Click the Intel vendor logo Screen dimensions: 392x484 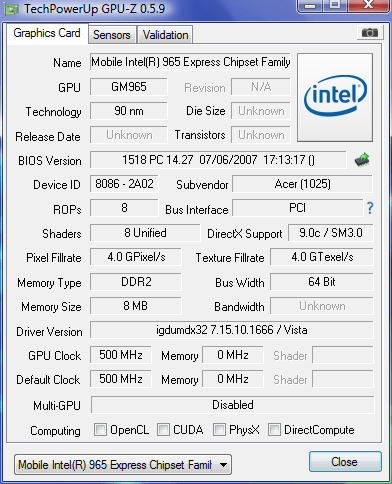click(335, 97)
